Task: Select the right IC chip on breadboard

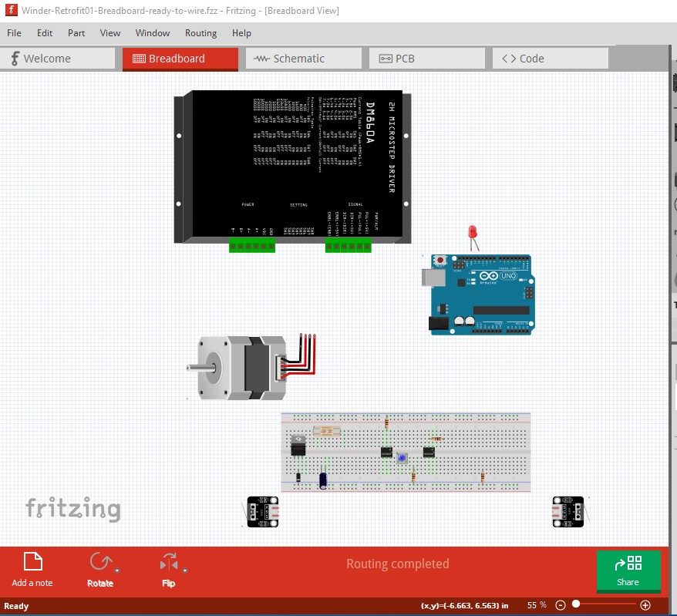Action: click(x=429, y=452)
